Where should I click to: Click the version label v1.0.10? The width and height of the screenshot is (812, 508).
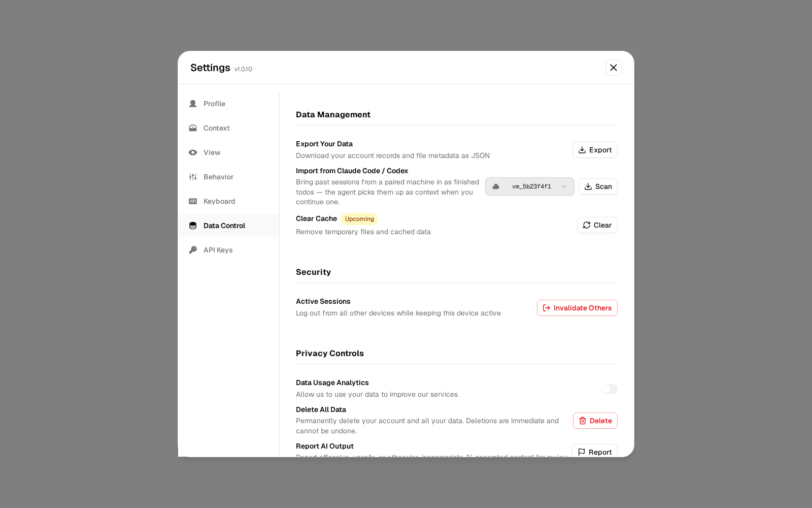click(x=243, y=69)
